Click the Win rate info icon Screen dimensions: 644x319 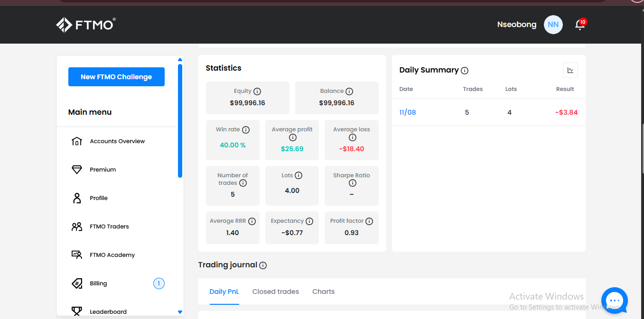(246, 130)
